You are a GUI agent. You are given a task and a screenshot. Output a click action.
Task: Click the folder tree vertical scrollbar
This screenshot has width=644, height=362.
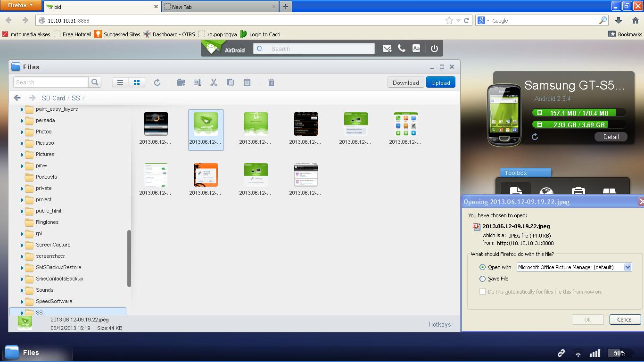point(129,258)
